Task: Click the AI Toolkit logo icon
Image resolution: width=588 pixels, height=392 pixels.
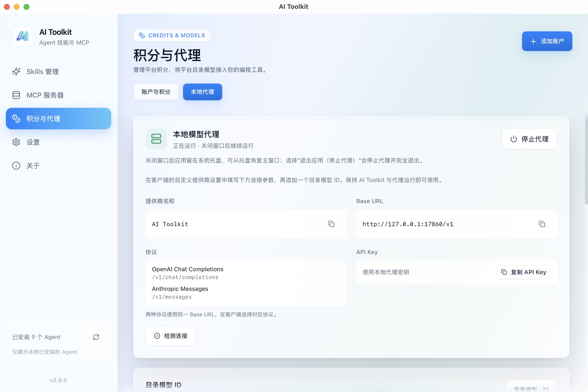Action: (23, 36)
